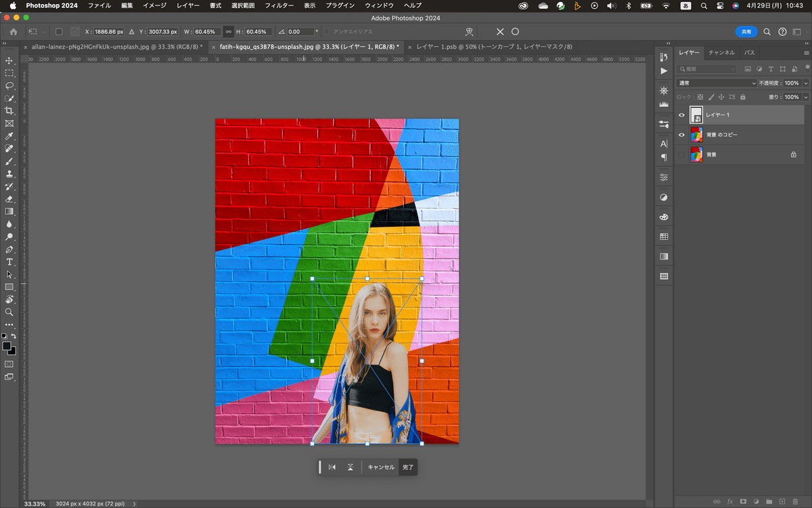Click the flip horizontal icon
Image resolution: width=812 pixels, height=508 pixels.
[332, 467]
